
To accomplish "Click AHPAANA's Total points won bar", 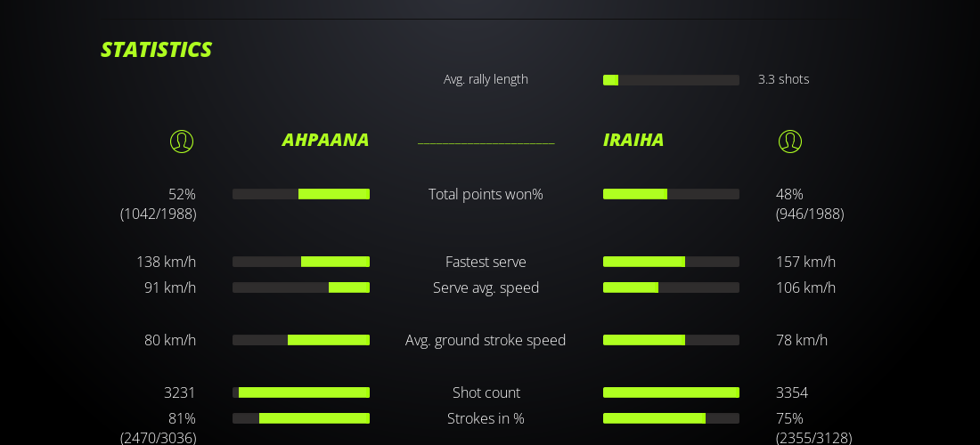I will point(301,194).
